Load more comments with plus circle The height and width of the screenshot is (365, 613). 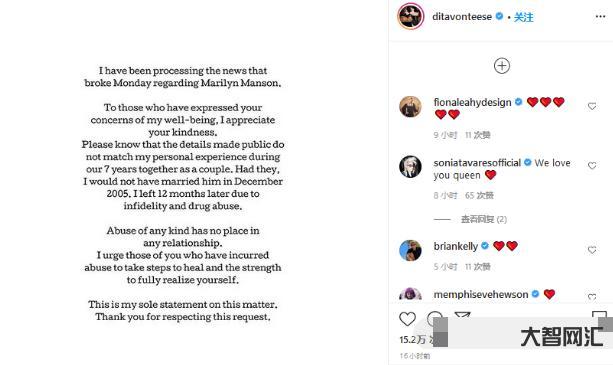coord(502,66)
